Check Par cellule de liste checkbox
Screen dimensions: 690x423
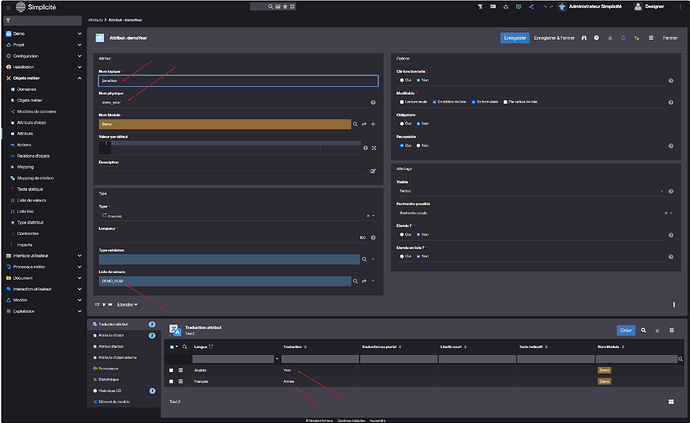click(x=505, y=102)
